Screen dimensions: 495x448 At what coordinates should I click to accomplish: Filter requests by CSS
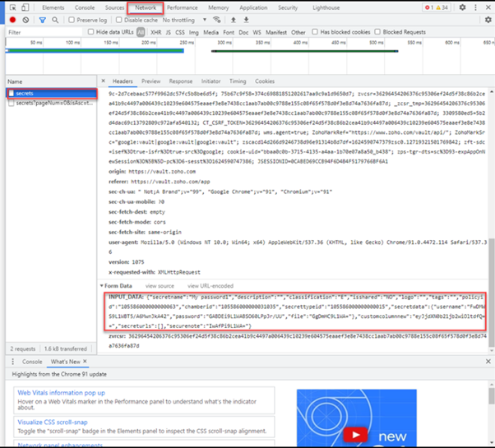(180, 32)
